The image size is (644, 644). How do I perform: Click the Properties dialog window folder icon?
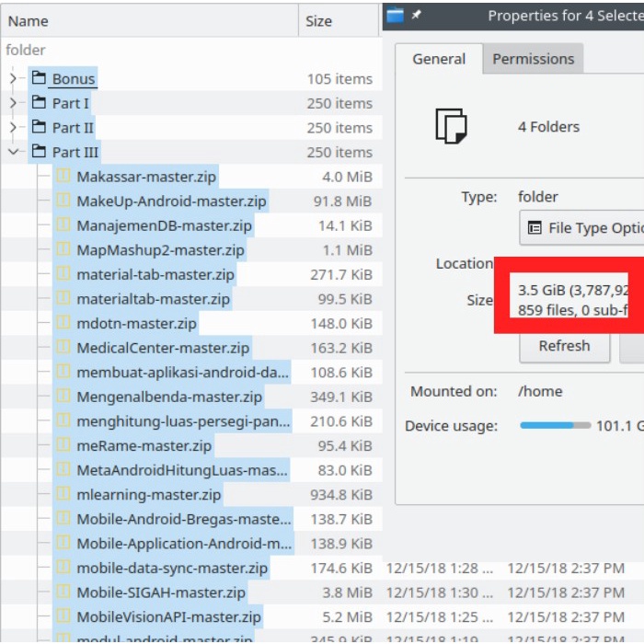[x=395, y=16]
